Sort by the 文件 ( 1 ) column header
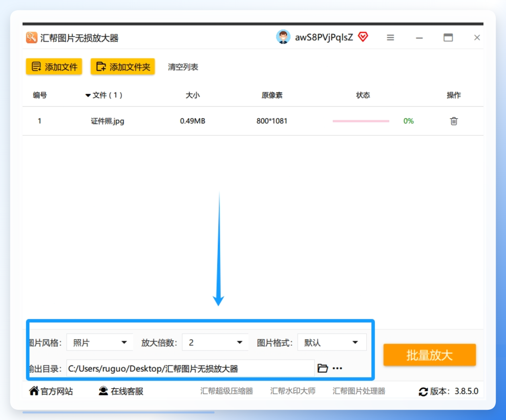Screen dimensions: 506x420 104,95
